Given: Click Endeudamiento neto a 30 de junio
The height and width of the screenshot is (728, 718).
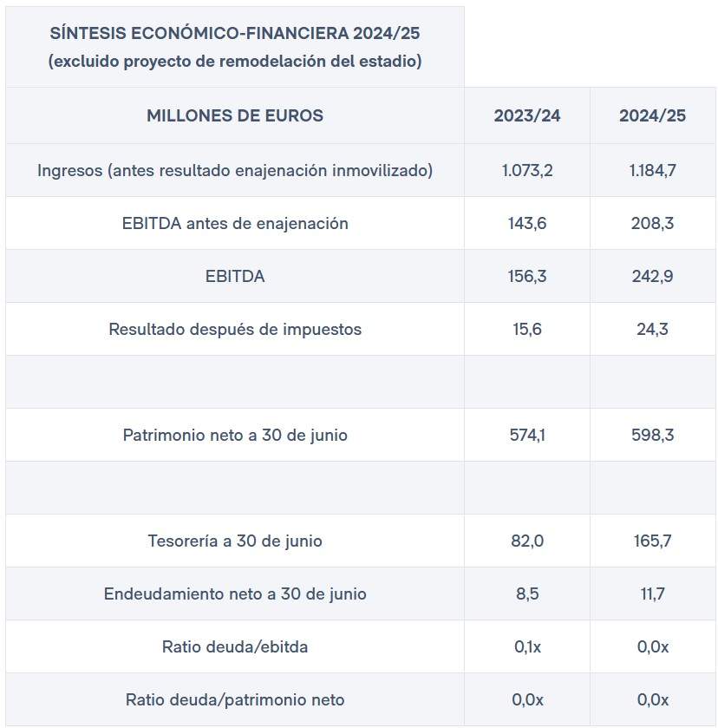Looking at the screenshot, I should click(235, 594).
